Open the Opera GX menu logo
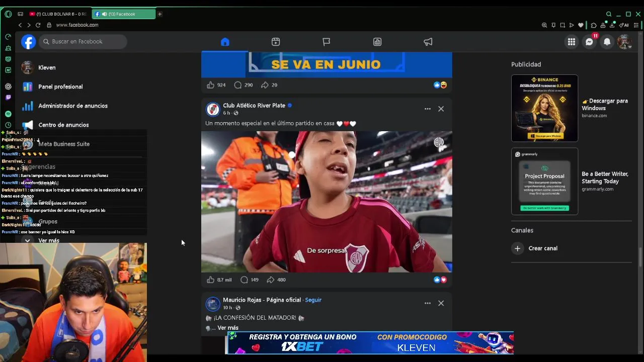 8,14
